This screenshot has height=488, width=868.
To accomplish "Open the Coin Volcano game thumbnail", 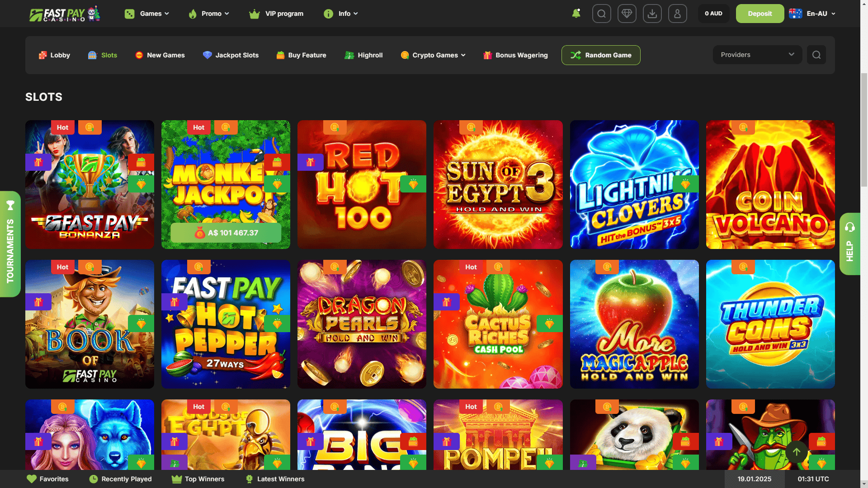I will pyautogui.click(x=770, y=184).
